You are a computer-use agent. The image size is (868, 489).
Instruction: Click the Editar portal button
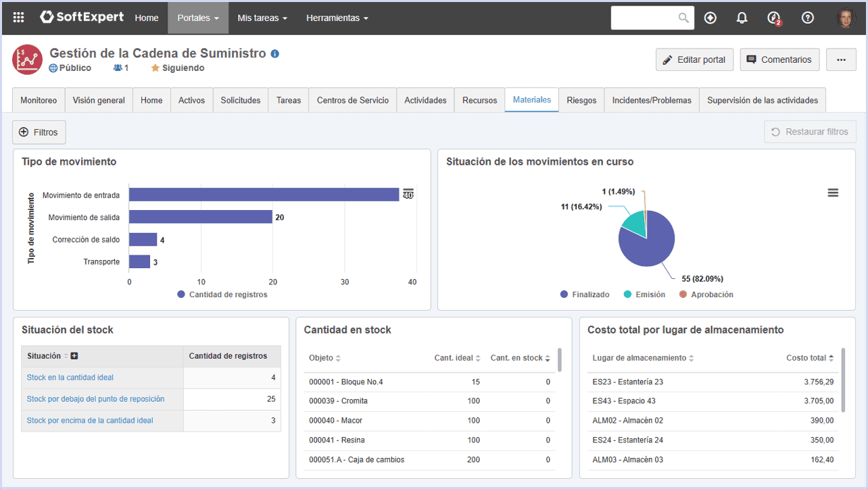(x=694, y=59)
